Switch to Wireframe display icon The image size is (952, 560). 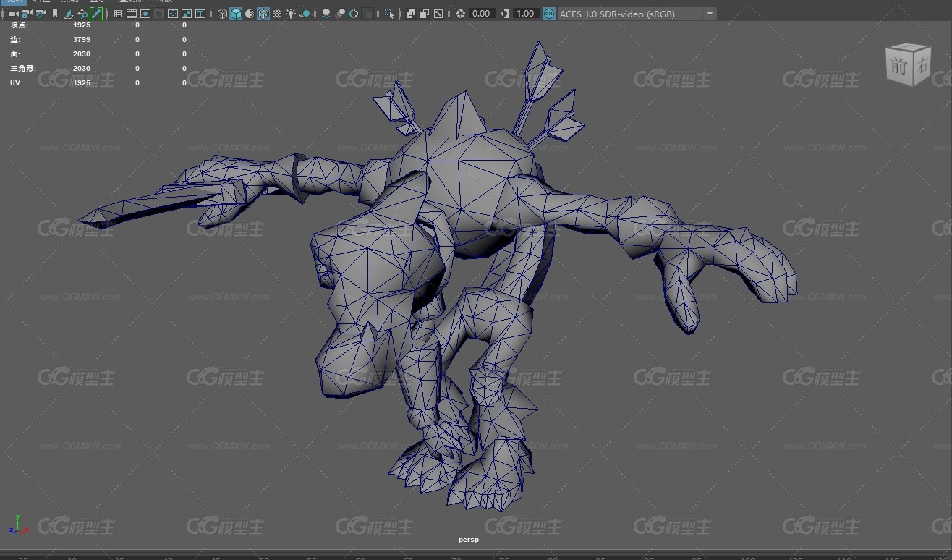[222, 14]
